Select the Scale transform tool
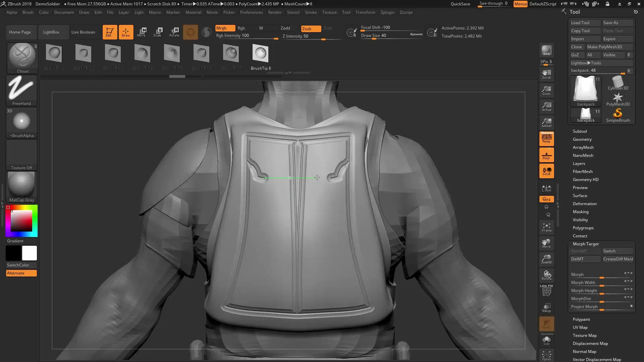Image resolution: width=644 pixels, height=362 pixels. [x=158, y=32]
